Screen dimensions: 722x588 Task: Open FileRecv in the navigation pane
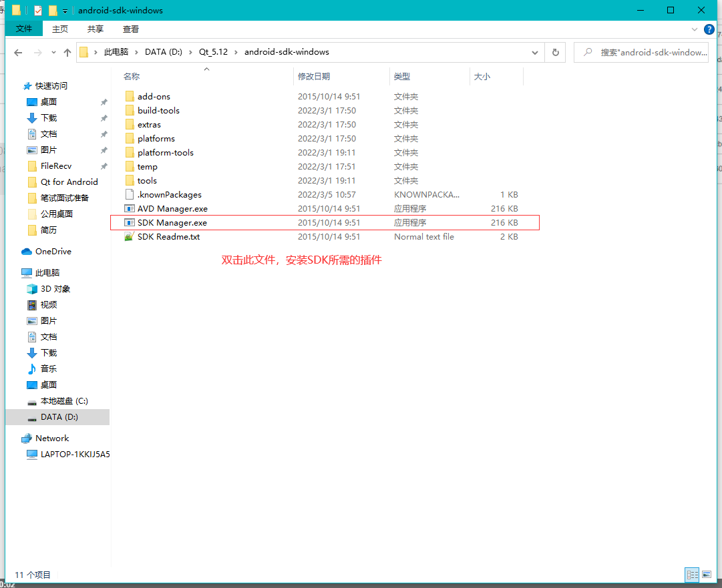click(55, 166)
